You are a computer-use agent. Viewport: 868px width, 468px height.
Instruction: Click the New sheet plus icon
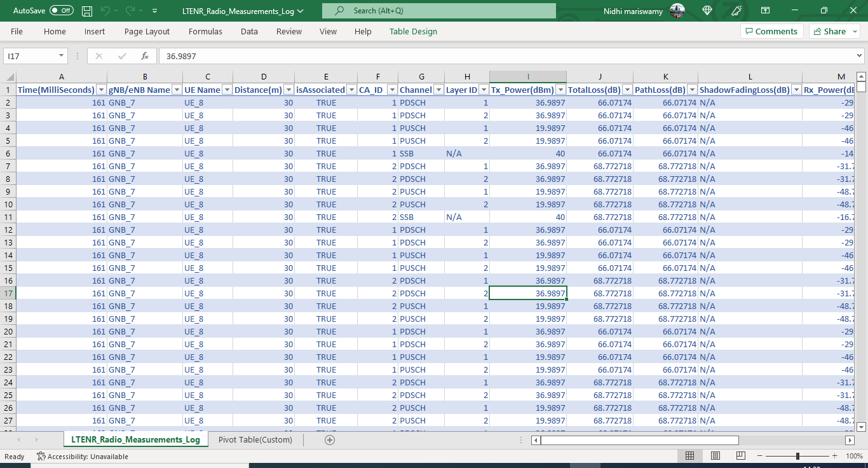pos(329,439)
